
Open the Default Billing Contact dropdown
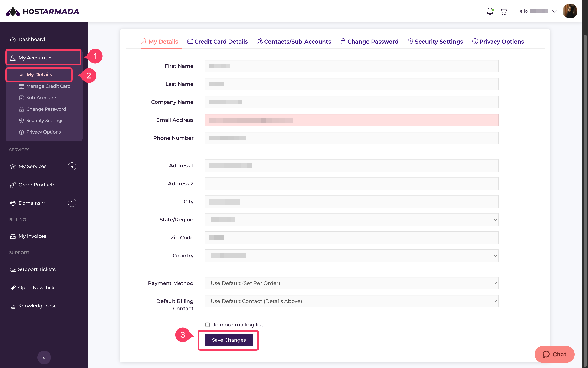point(351,301)
